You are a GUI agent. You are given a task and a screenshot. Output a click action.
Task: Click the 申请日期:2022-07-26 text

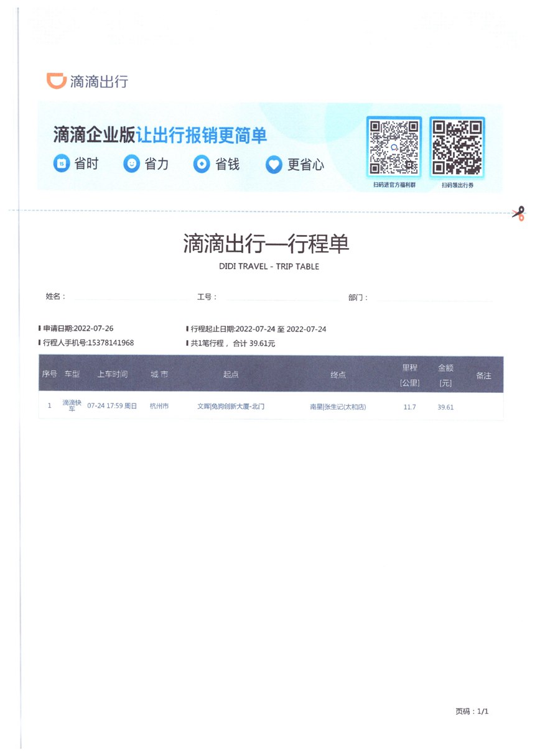78,329
